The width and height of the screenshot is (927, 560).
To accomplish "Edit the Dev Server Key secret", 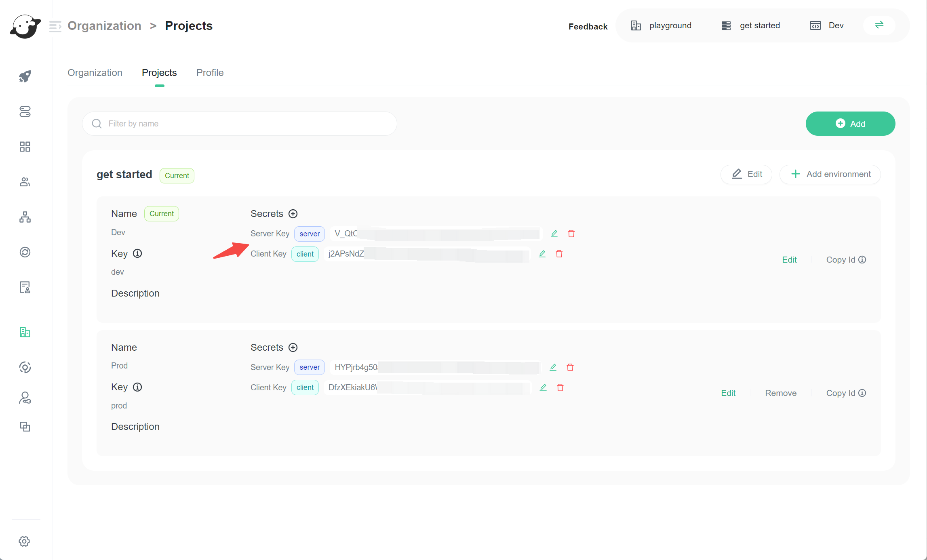I will (x=554, y=234).
